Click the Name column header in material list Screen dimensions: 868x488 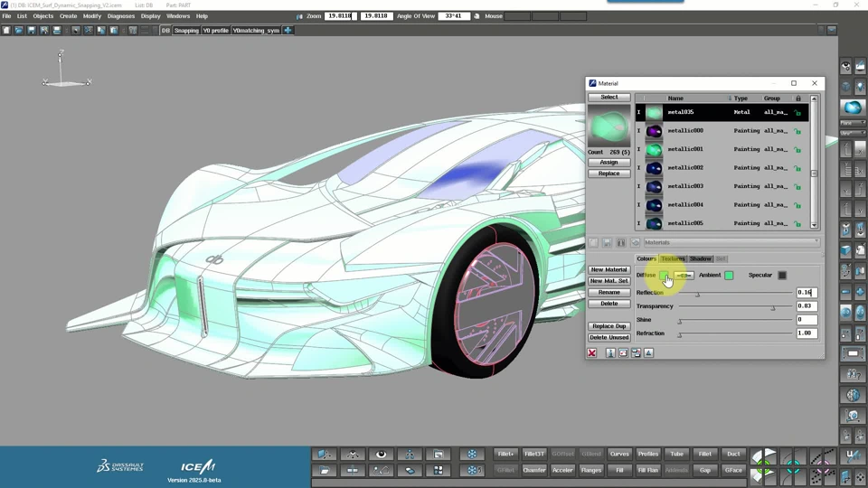[x=675, y=99]
